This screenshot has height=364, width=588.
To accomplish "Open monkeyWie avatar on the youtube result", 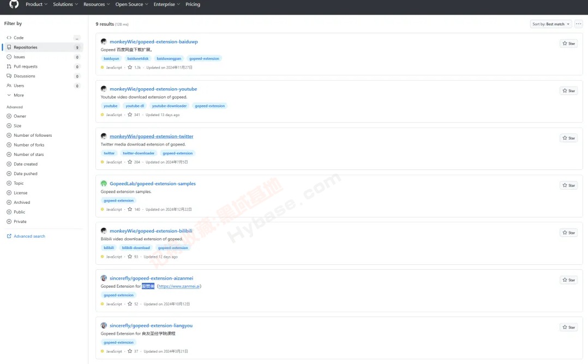I will [104, 89].
